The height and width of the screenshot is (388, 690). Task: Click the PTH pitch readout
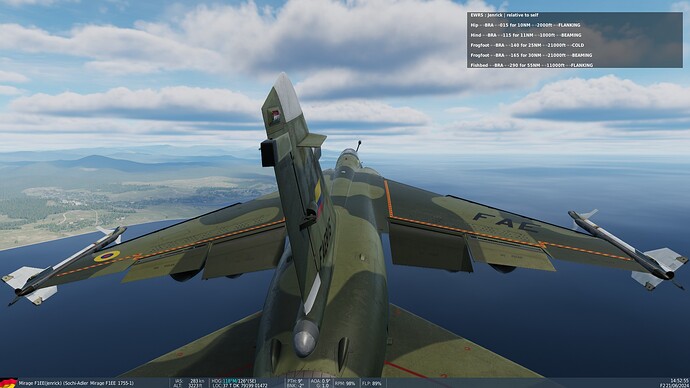tap(295, 381)
